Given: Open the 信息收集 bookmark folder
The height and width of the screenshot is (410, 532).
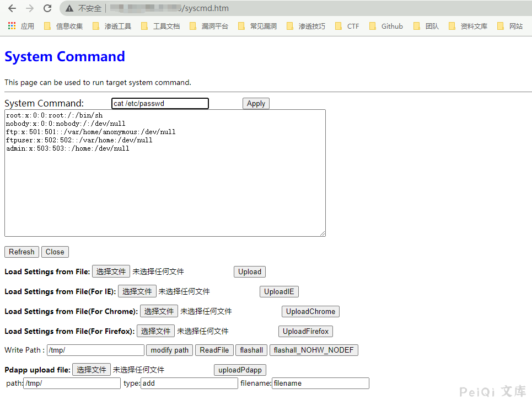Looking at the screenshot, I should (63, 26).
